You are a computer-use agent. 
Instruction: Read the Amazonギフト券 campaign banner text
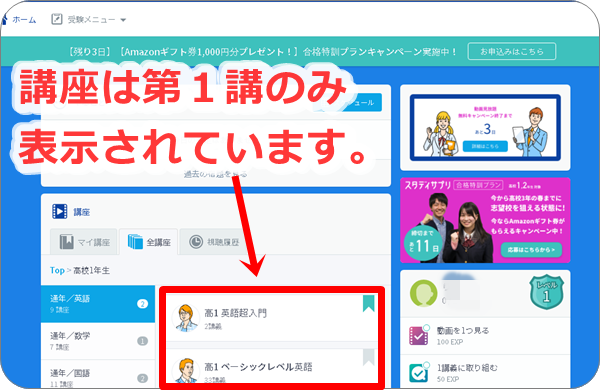coord(262,52)
